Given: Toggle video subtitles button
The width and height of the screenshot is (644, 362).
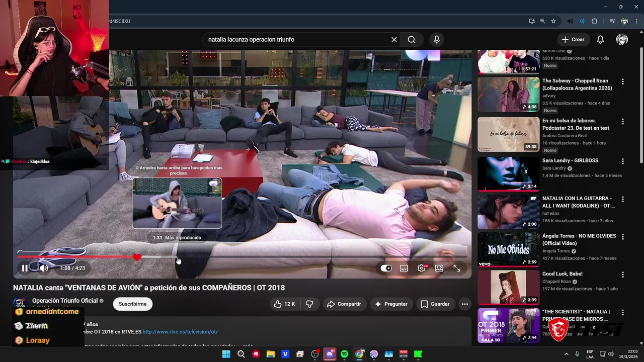Looking at the screenshot, I should [404, 268].
